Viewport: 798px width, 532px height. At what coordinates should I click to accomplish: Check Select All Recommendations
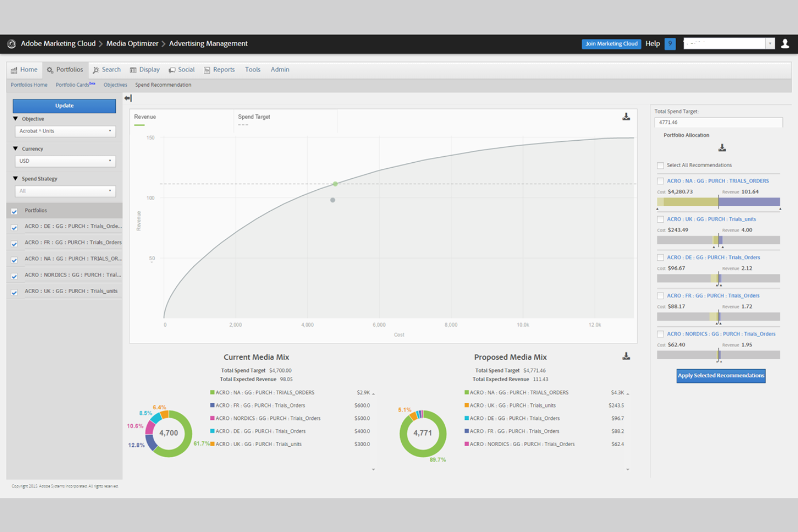tap(660, 165)
